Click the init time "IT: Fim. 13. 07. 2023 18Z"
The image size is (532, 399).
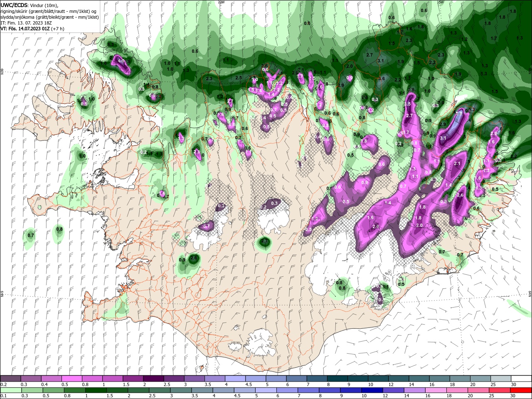pyautogui.click(x=25, y=23)
